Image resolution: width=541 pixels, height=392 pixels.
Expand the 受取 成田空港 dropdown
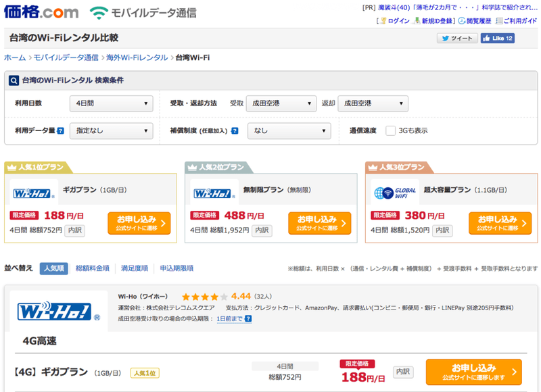pyautogui.click(x=281, y=103)
